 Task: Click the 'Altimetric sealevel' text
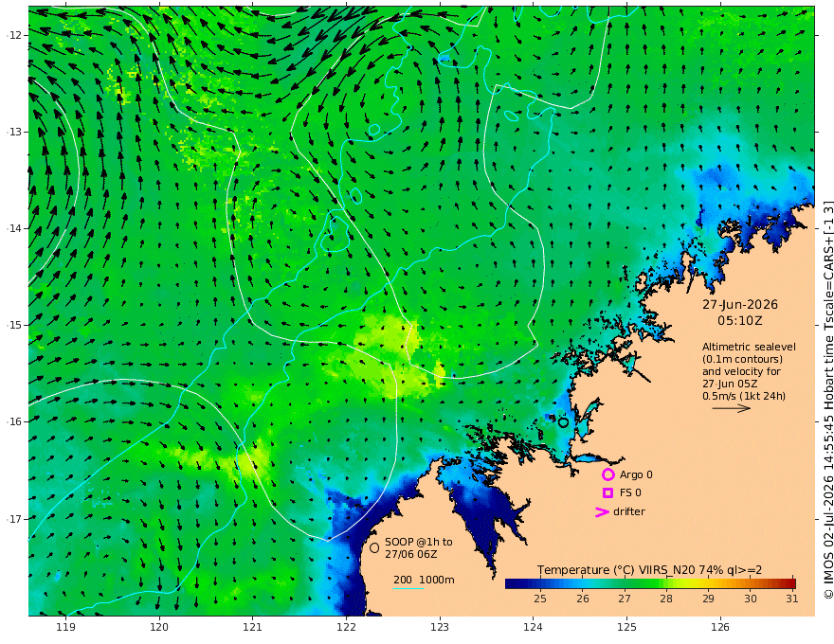point(749,347)
